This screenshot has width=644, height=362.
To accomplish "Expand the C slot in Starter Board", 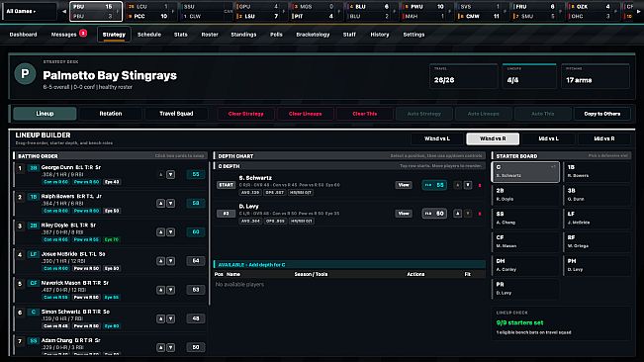I will pyautogui.click(x=553, y=167).
